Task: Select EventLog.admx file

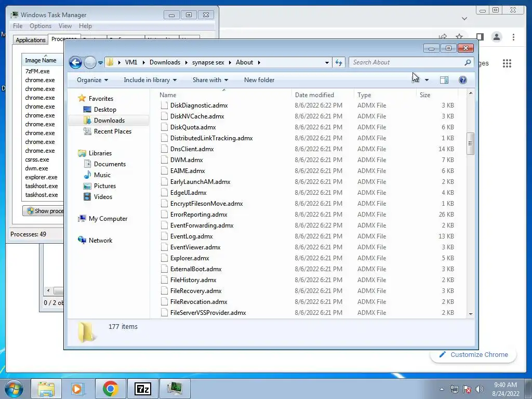Action: pyautogui.click(x=191, y=236)
